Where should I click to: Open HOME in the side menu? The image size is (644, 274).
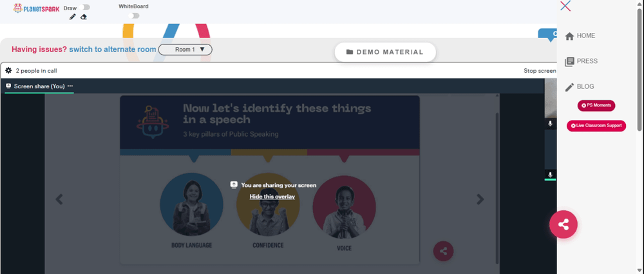point(580,36)
